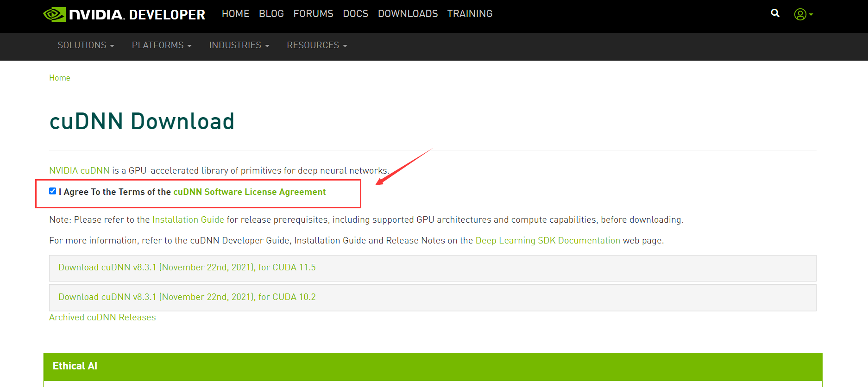Open the FORUMS menu item

coord(313,14)
